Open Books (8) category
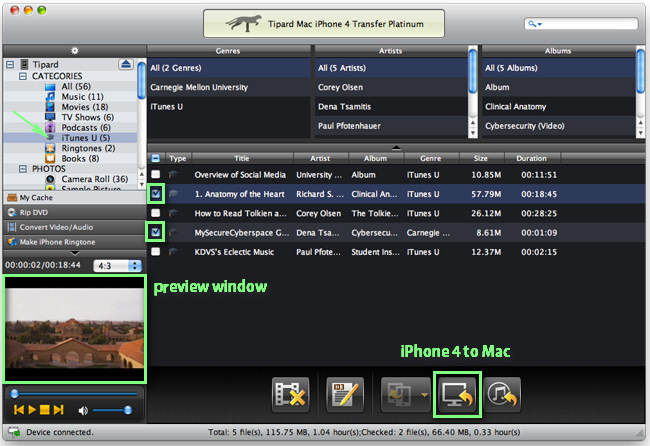Image resolution: width=650 pixels, height=446 pixels. point(80,158)
